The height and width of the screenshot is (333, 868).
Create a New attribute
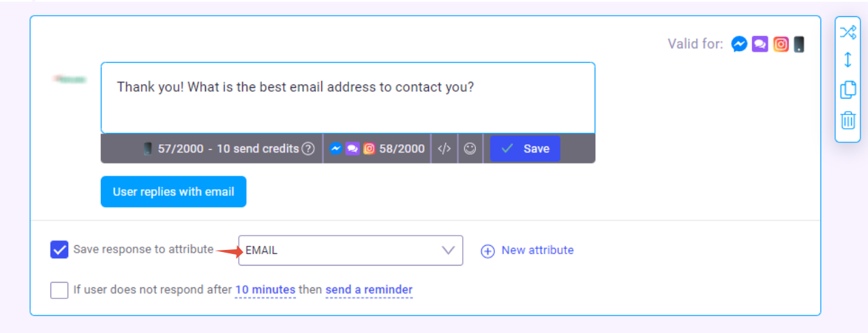527,251
